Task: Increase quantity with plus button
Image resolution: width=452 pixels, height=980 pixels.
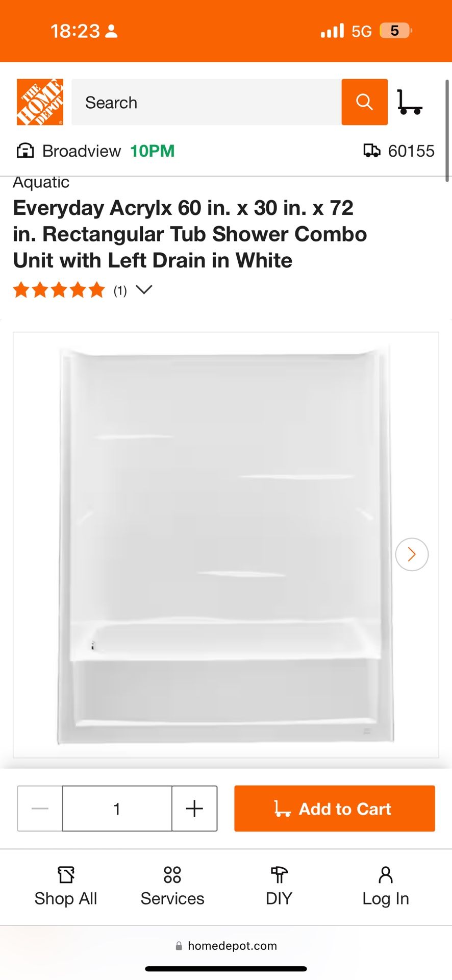Action: (194, 808)
